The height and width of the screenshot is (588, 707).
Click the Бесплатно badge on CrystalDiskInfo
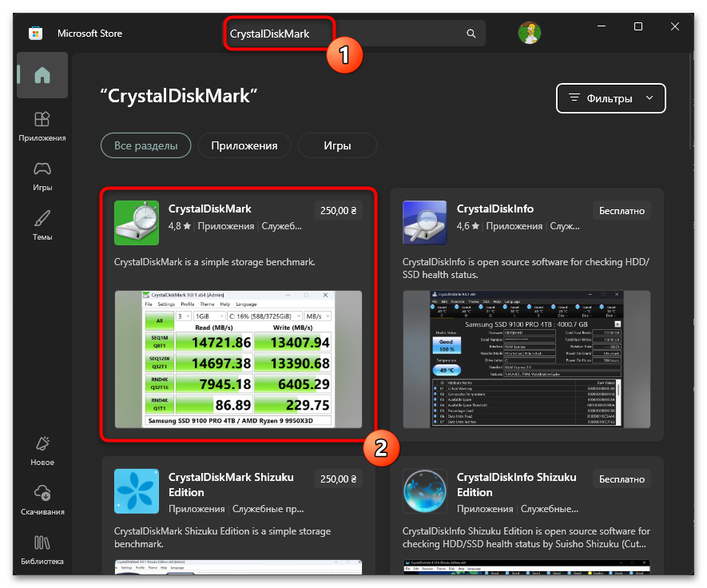click(622, 211)
